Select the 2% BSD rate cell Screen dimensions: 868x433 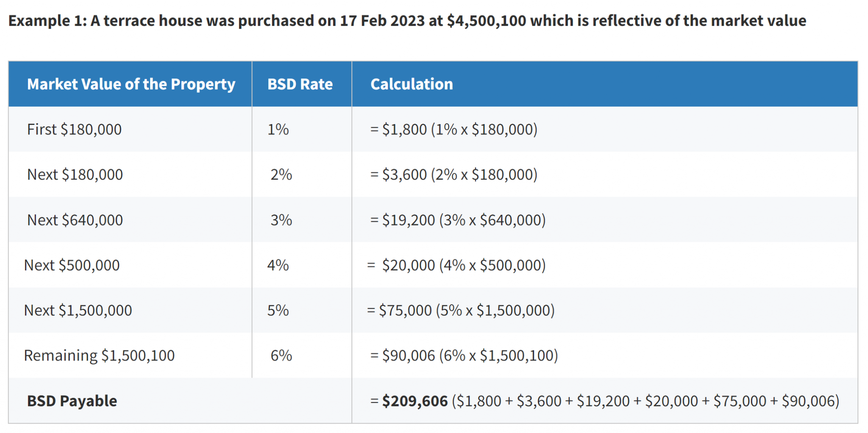coord(281,175)
